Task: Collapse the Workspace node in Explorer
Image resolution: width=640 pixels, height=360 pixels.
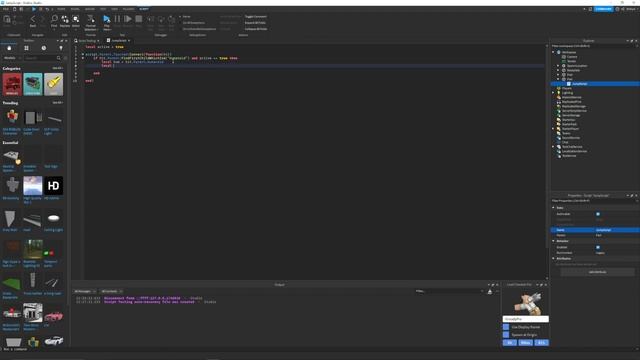Action: (x=553, y=52)
